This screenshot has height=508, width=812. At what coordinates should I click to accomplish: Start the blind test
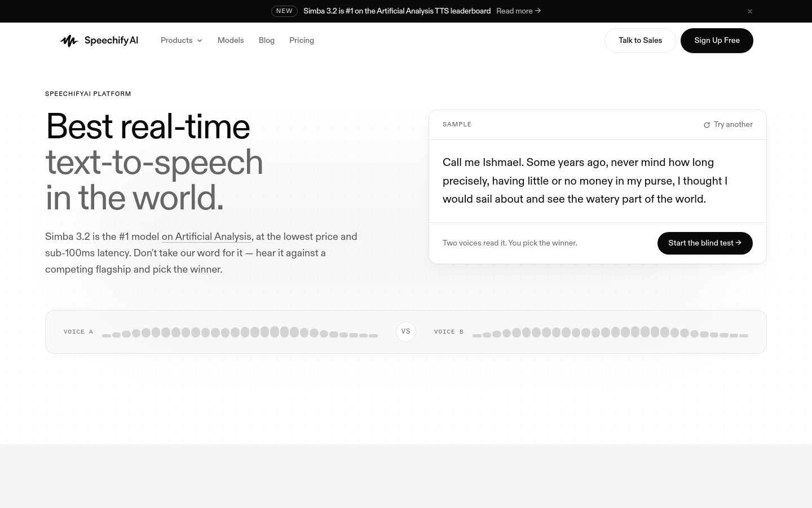point(705,243)
